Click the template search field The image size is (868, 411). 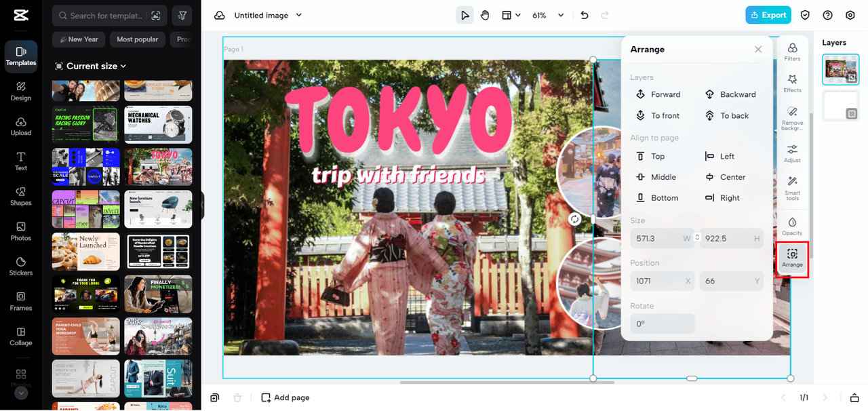pos(100,16)
